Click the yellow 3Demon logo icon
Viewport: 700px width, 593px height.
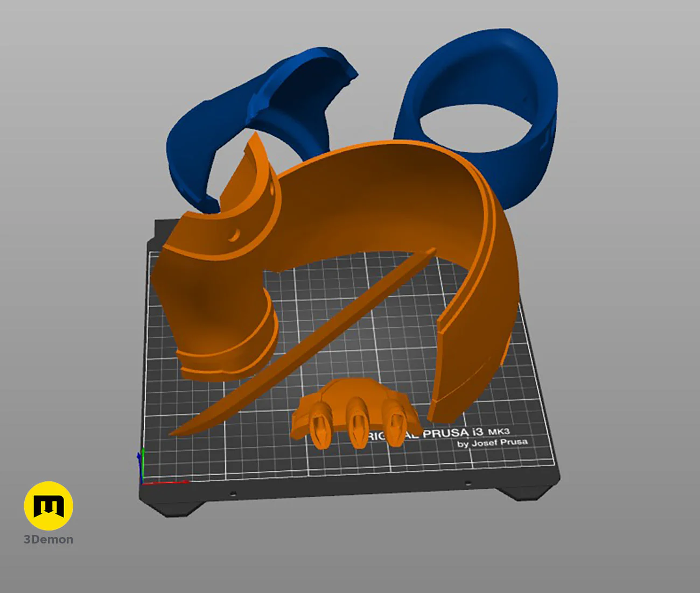click(48, 506)
